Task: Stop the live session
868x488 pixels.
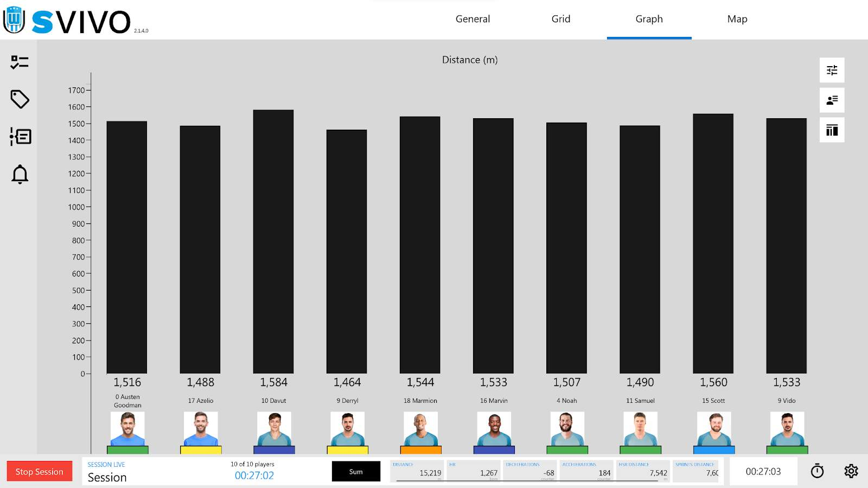Action: tap(40, 471)
